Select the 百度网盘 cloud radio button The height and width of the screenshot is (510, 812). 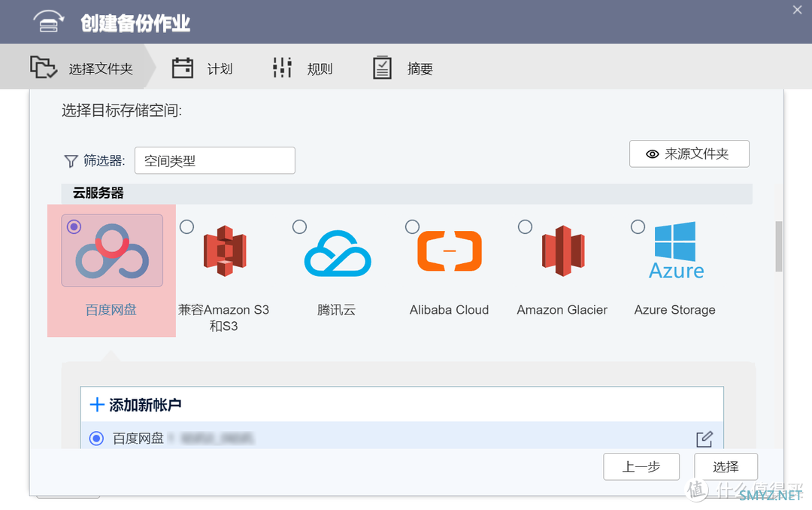[x=74, y=226]
